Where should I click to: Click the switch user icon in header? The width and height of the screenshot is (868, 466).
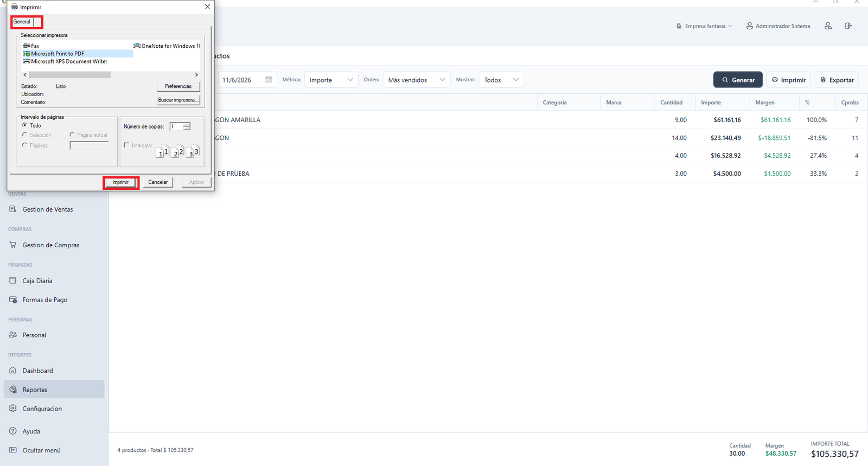click(x=828, y=26)
